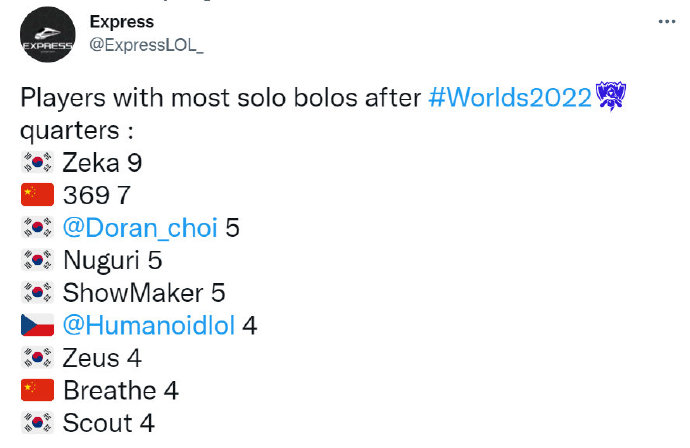This screenshot has height=448, width=690.
Task: Click the Czech flag beside Humanoidlol
Action: pos(37,325)
